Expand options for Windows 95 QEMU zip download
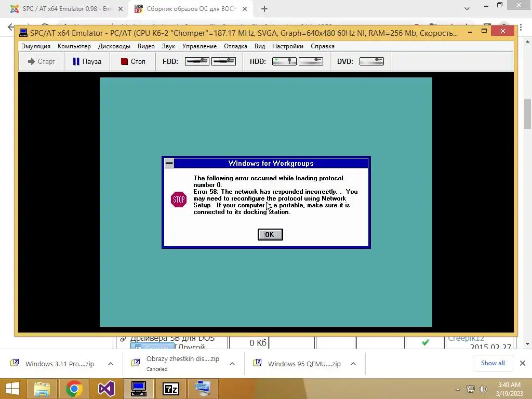532x399 pixels. pos(353,364)
